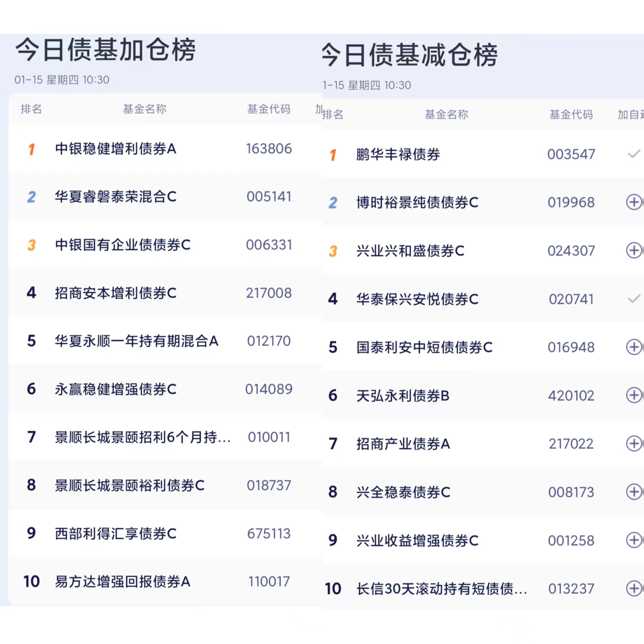Select fund code 001258
The height and width of the screenshot is (644, 644).
[x=571, y=541]
